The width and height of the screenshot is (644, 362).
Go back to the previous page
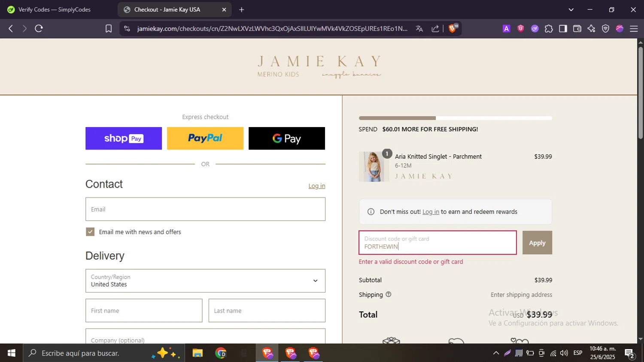tap(11, 28)
